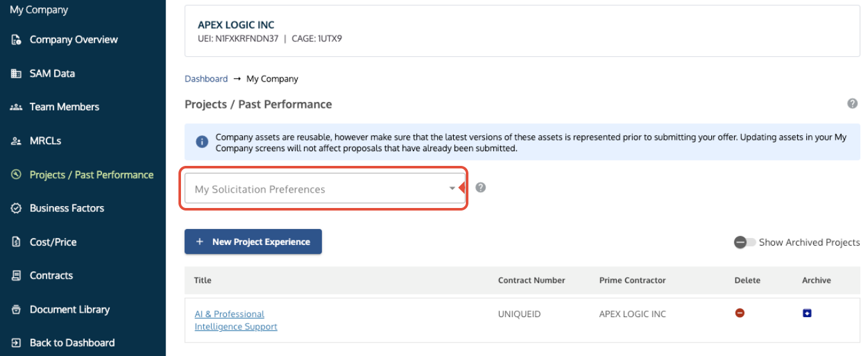This screenshot has height=356, width=868.
Task: Click the APEX LOGIC INC company heading
Action: pos(236,25)
